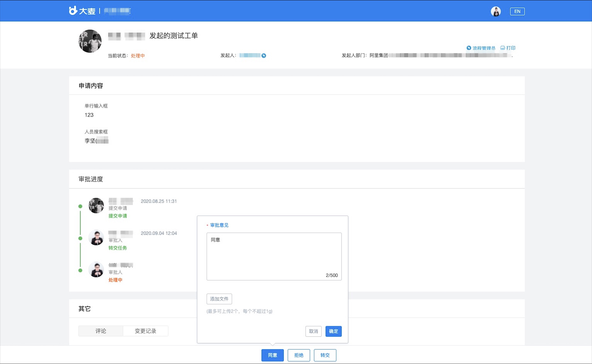Focus the 审批意见 comment text area
Screen dimensions: 592x364
pos(274,256)
